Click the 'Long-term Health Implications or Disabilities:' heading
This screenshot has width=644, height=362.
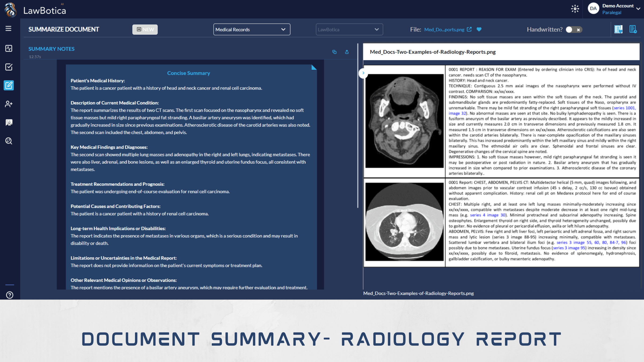click(118, 228)
